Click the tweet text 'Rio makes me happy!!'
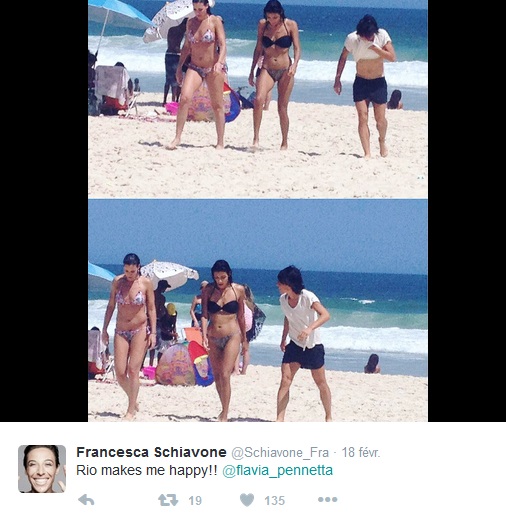 coord(147,470)
